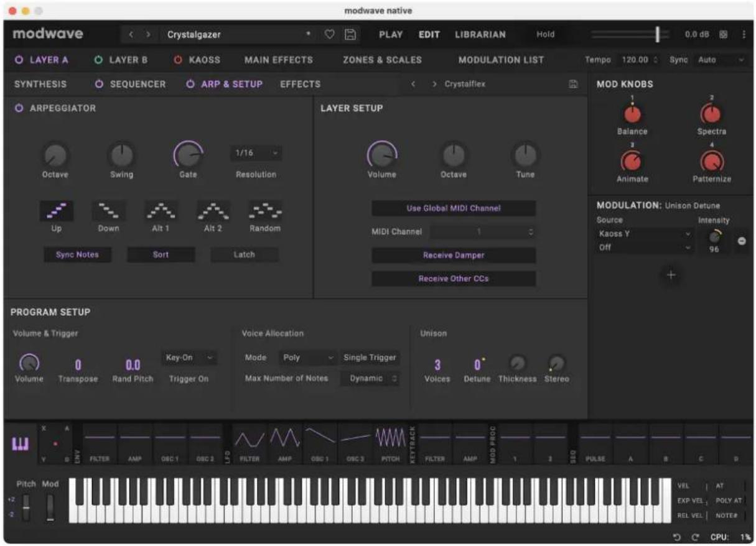Open the layer EFFECTS tab

[x=300, y=84]
